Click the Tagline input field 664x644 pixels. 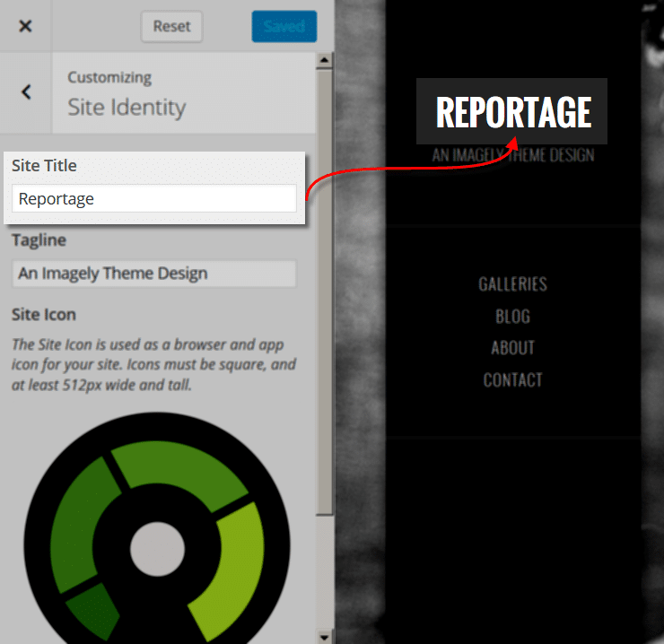154,273
